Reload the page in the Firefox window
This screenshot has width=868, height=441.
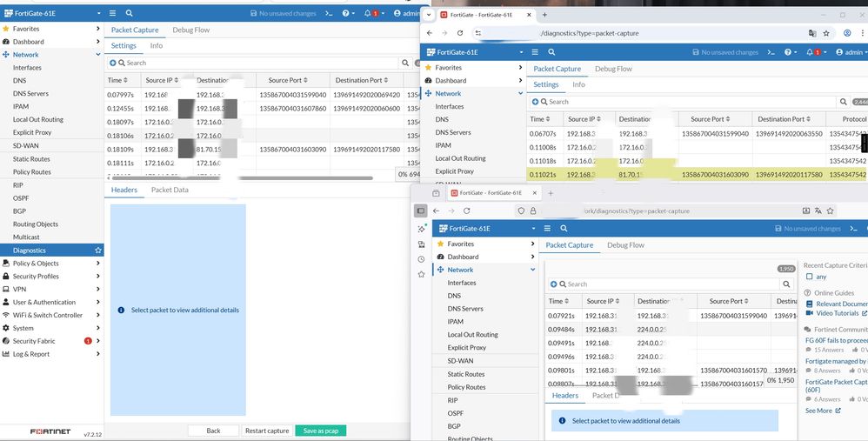click(467, 210)
